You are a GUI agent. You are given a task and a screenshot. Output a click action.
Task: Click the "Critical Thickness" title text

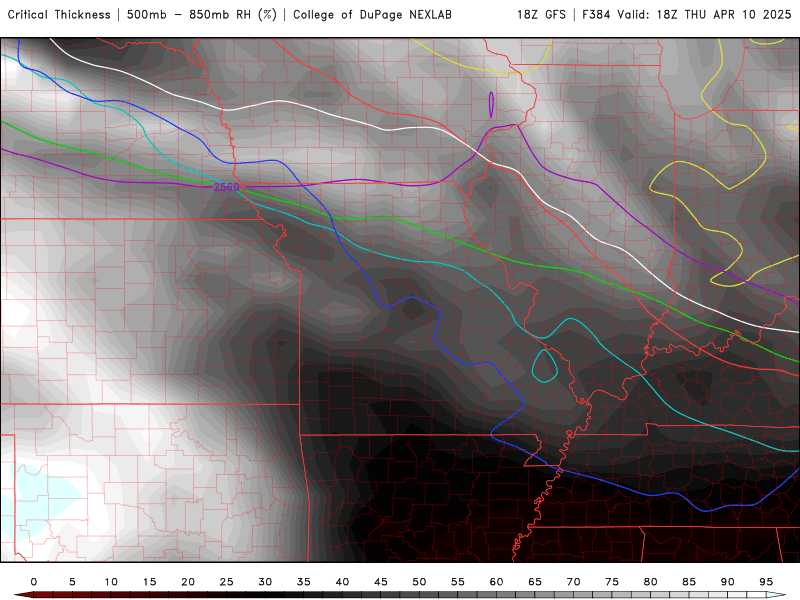(x=59, y=15)
